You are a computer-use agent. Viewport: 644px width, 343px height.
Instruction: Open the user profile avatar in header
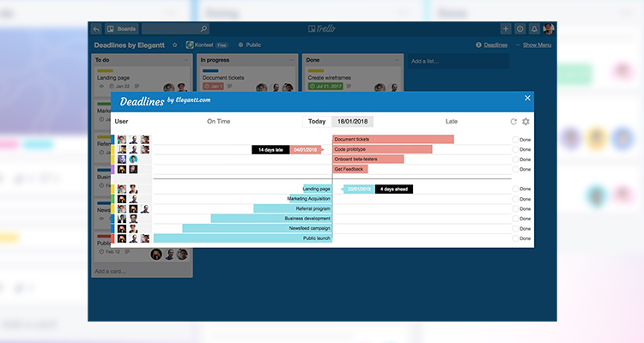[549, 28]
